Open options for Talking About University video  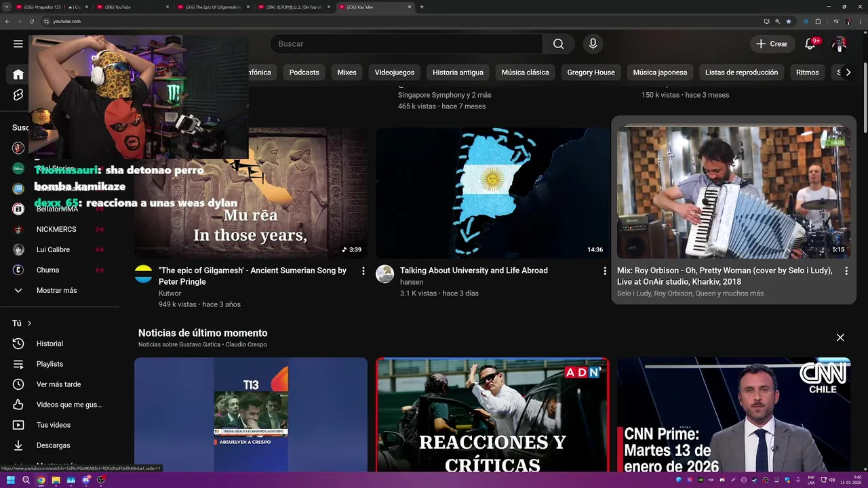tap(605, 271)
